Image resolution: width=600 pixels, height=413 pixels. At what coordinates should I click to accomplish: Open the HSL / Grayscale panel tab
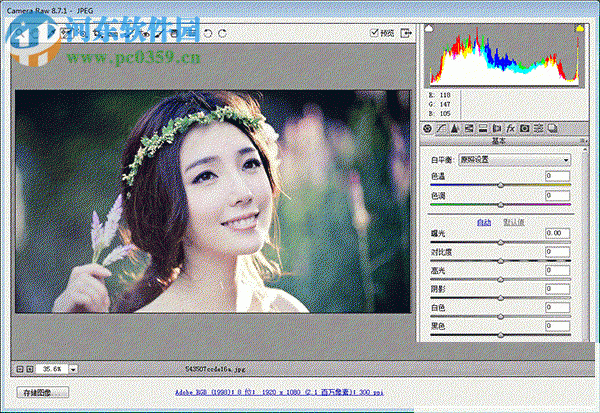469,129
